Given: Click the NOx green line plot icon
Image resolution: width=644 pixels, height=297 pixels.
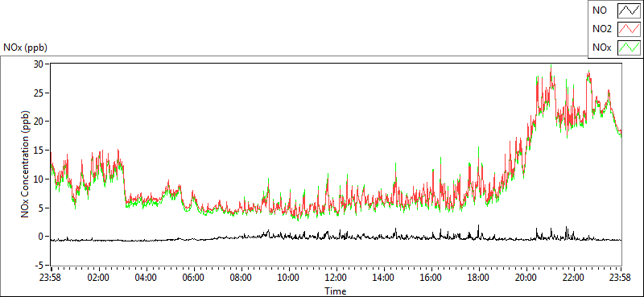Looking at the screenshot, I should pos(629,47).
